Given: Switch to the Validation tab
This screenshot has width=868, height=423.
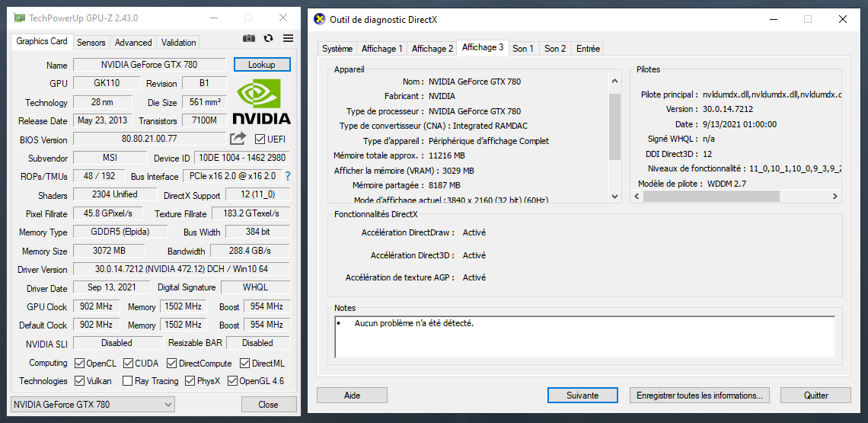Looking at the screenshot, I should tap(178, 42).
